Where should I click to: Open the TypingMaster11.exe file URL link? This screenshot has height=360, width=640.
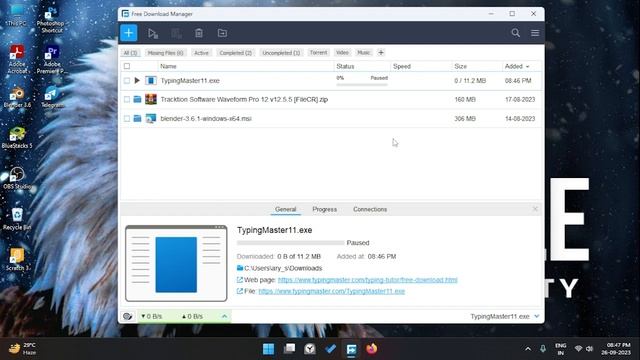(331, 291)
